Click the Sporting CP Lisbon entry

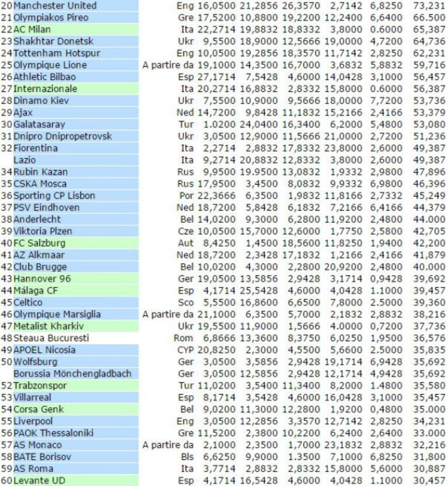pos(54,196)
